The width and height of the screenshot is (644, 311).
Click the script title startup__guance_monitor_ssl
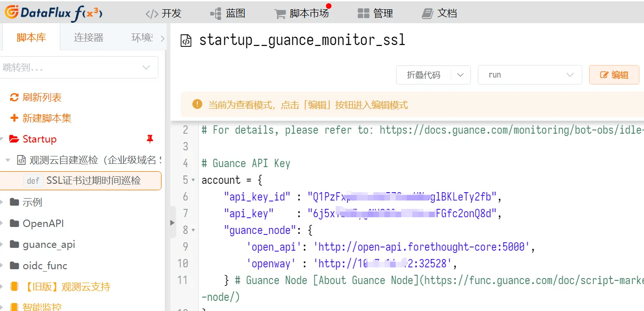(302, 40)
